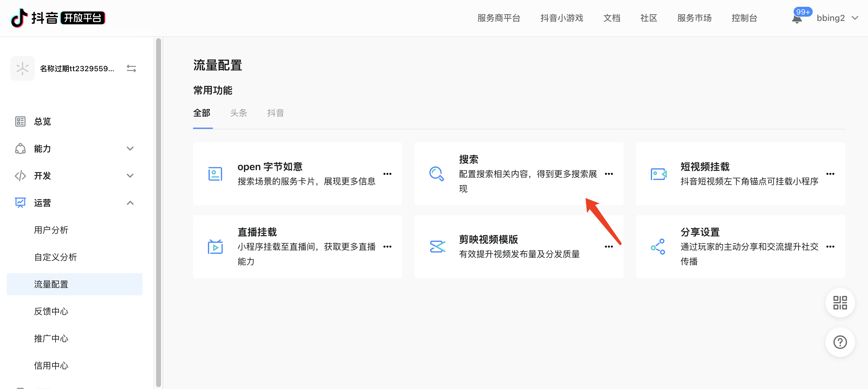
Task: Click the open 字节如意 card icon
Action: click(x=215, y=174)
